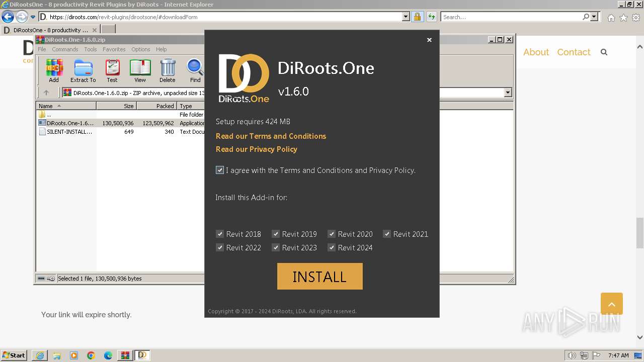Viewport: 644px width, 362px height.
Task: Expand the IE address bar dropdown
Action: pos(406,17)
